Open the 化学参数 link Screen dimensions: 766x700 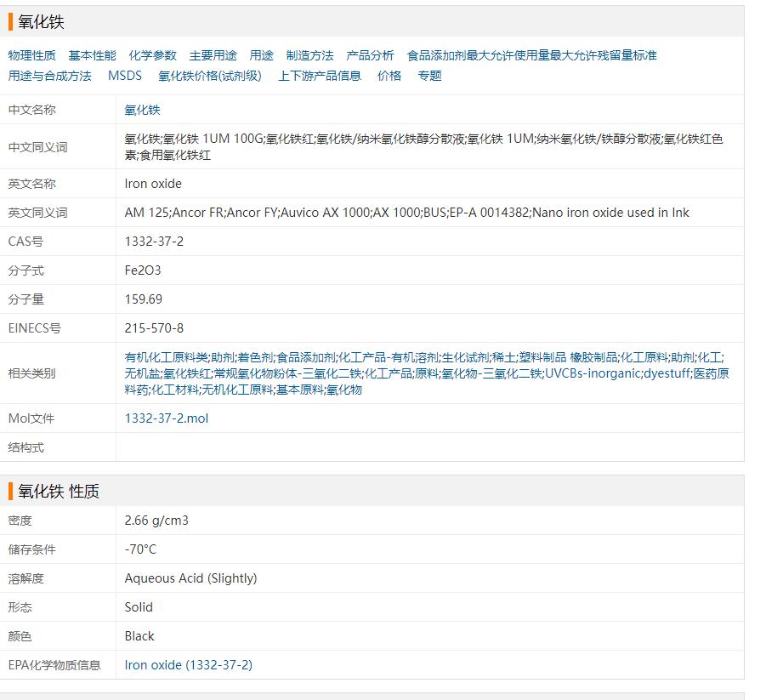(153, 55)
